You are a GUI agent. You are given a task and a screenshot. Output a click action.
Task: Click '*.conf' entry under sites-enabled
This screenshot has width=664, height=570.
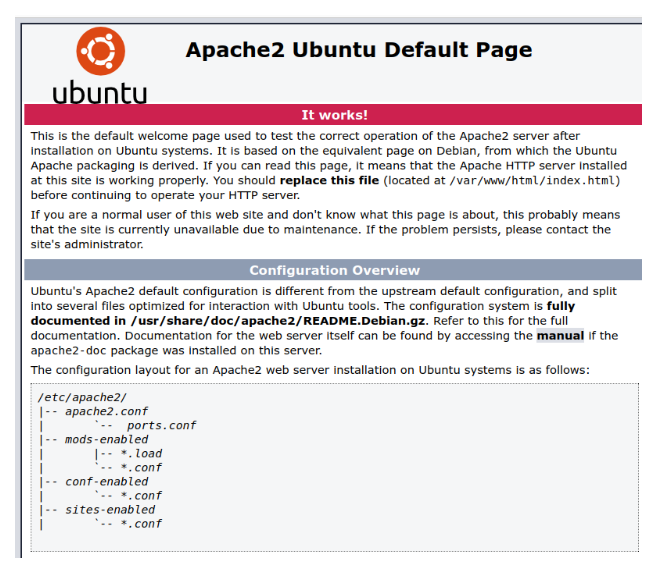141,524
